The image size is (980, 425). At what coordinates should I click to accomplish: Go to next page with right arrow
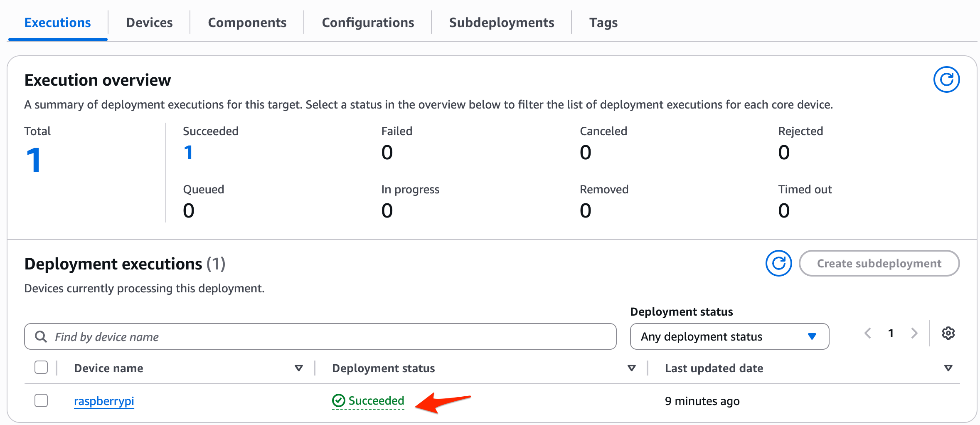(x=914, y=333)
